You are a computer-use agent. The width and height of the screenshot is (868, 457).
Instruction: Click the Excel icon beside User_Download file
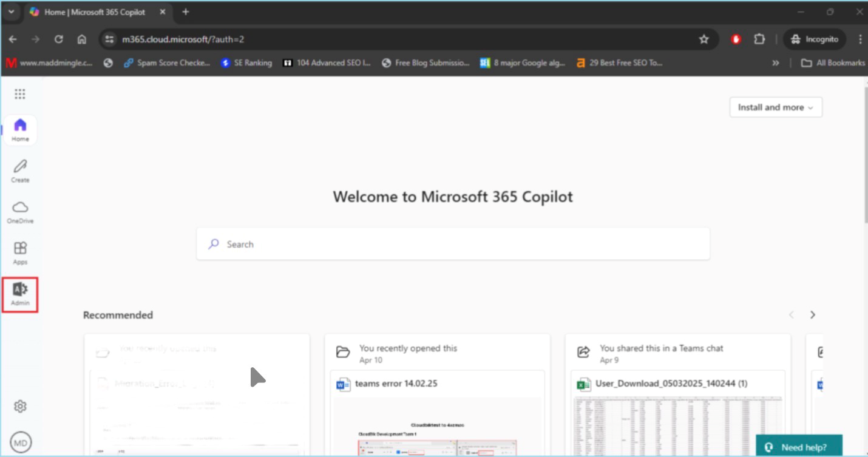pyautogui.click(x=584, y=384)
